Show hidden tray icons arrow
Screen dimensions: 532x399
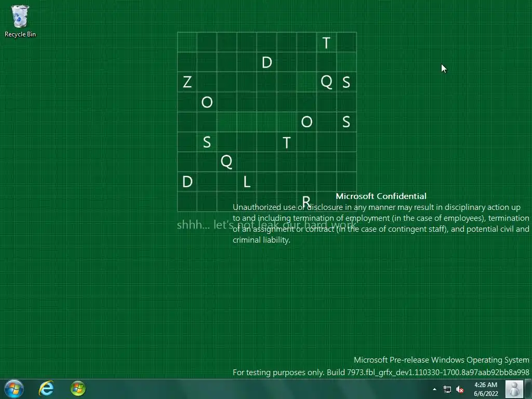434,389
